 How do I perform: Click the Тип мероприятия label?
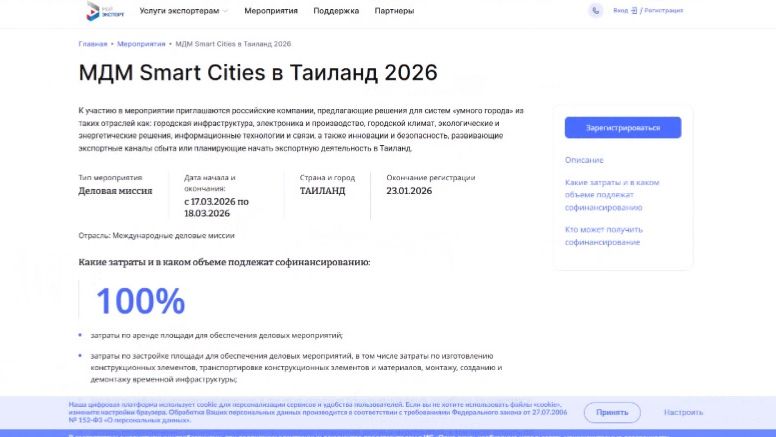[110, 178]
